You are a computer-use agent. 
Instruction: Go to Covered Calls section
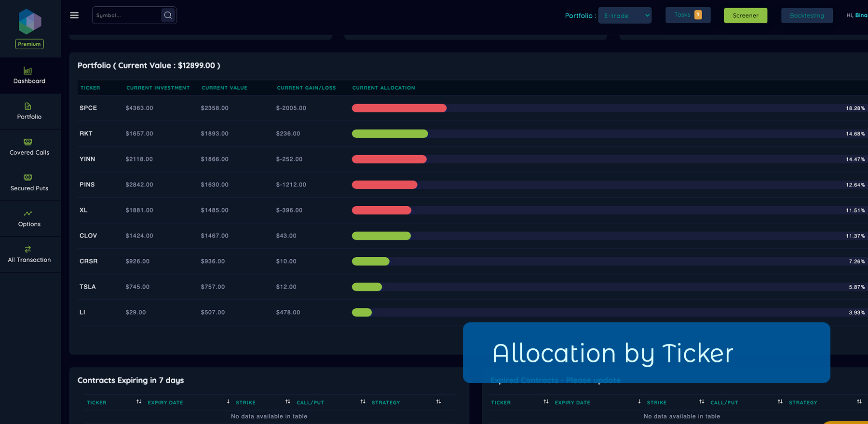coord(29,147)
